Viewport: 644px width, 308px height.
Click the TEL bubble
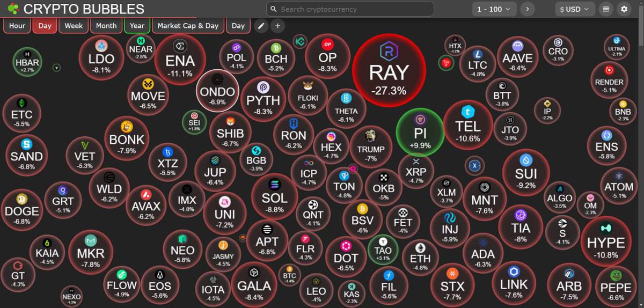[467, 125]
